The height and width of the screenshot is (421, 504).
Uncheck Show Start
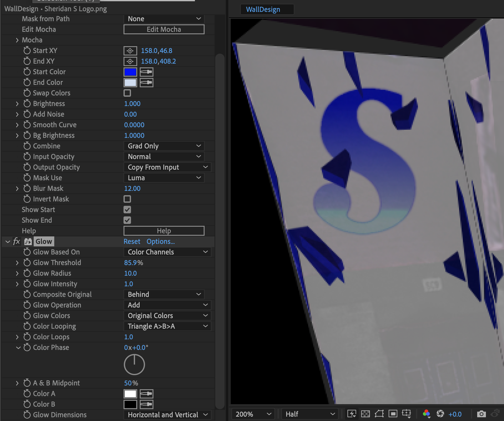pos(127,209)
